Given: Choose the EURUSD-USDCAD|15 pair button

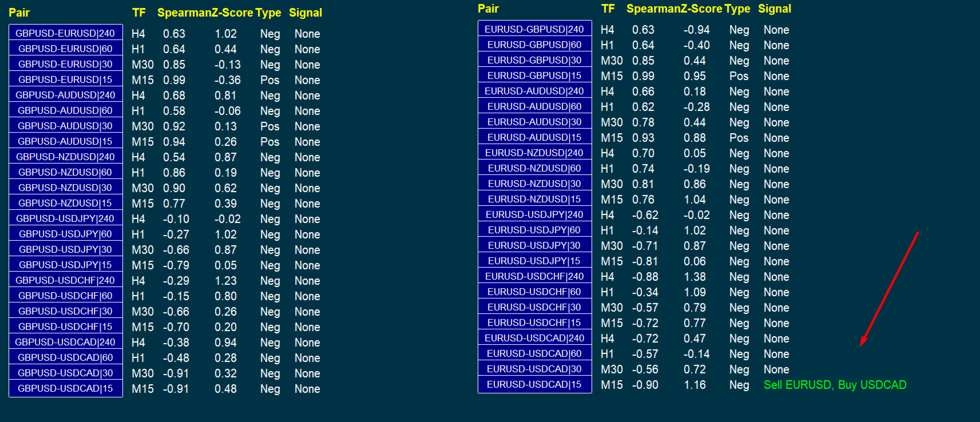Looking at the screenshot, I should (534, 384).
